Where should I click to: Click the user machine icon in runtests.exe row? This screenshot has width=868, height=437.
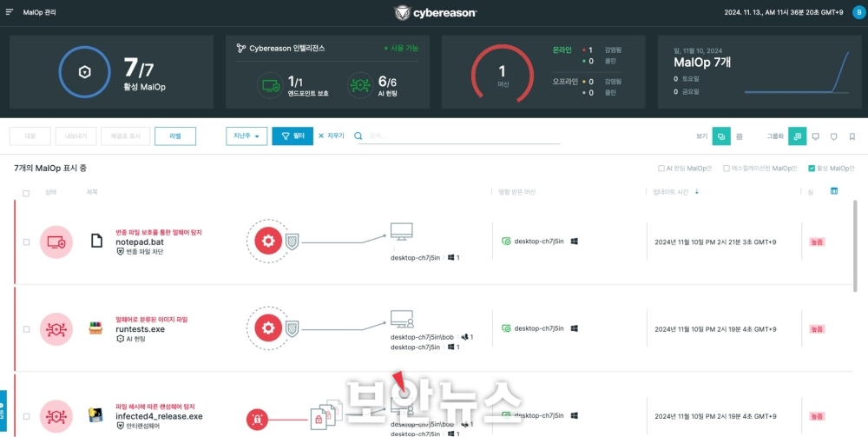[x=402, y=320]
